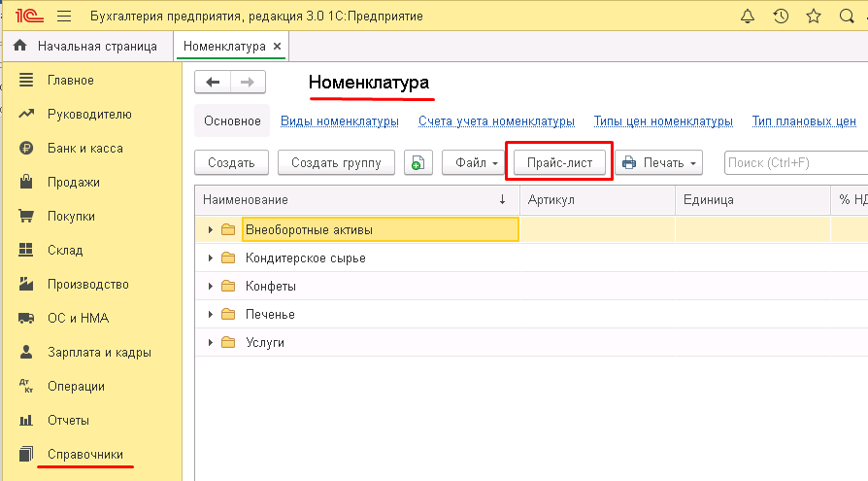This screenshot has width=868, height=481.
Task: Open the Покупки menu section
Action: 71,217
